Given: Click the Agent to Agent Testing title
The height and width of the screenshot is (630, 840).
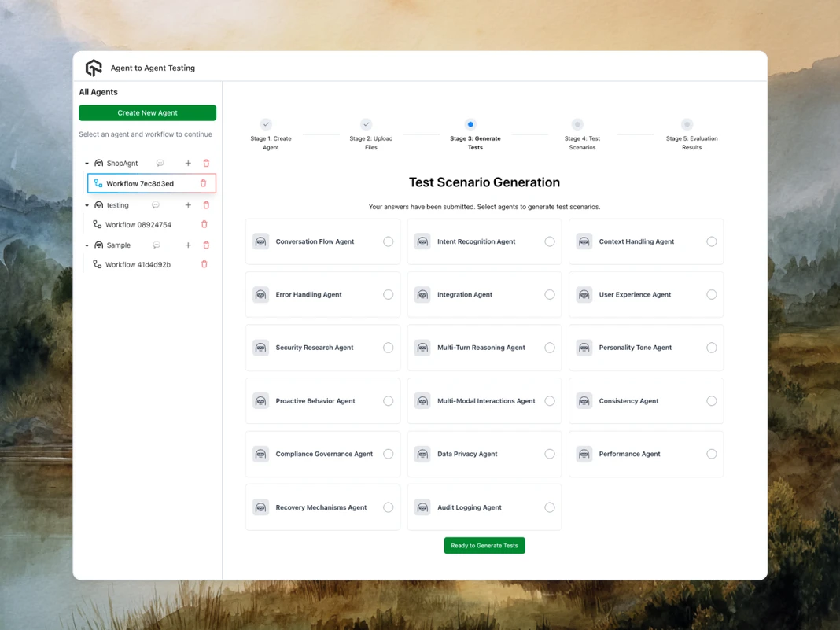Looking at the screenshot, I should pyautogui.click(x=153, y=68).
